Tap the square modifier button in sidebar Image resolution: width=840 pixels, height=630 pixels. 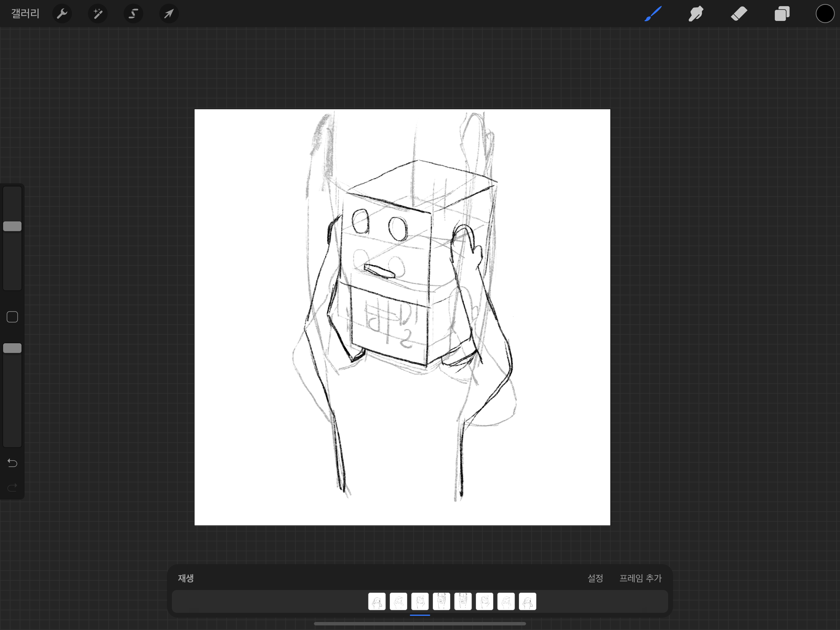point(12,317)
